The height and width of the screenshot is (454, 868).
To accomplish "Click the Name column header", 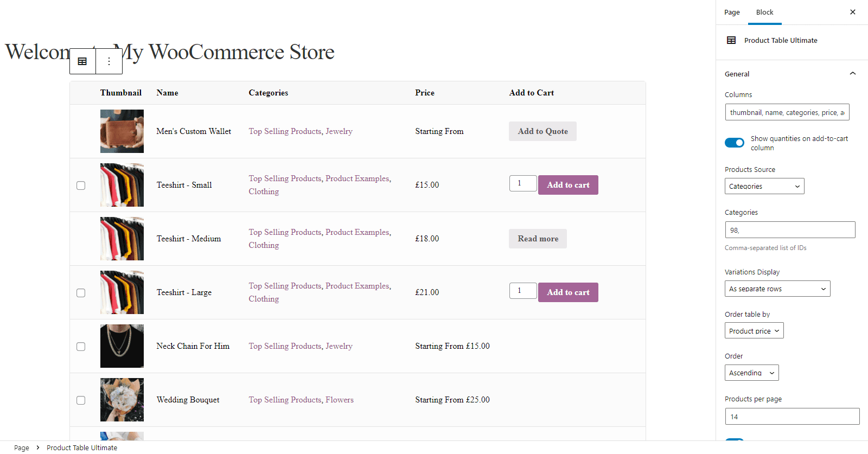I will (168, 93).
